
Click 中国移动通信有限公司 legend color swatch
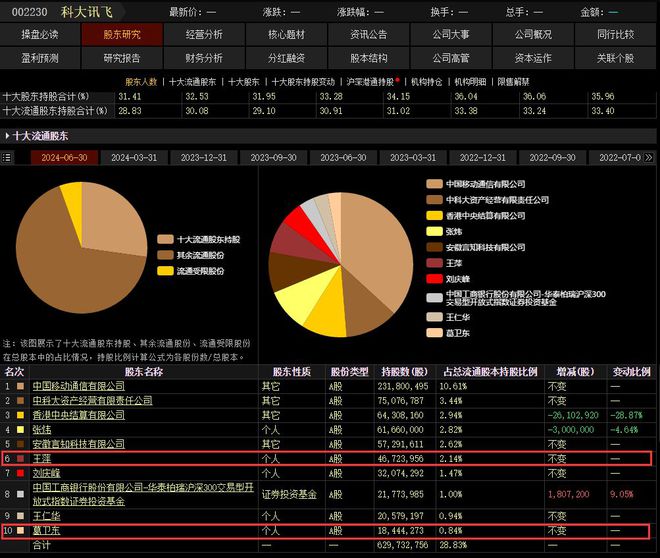pos(434,184)
